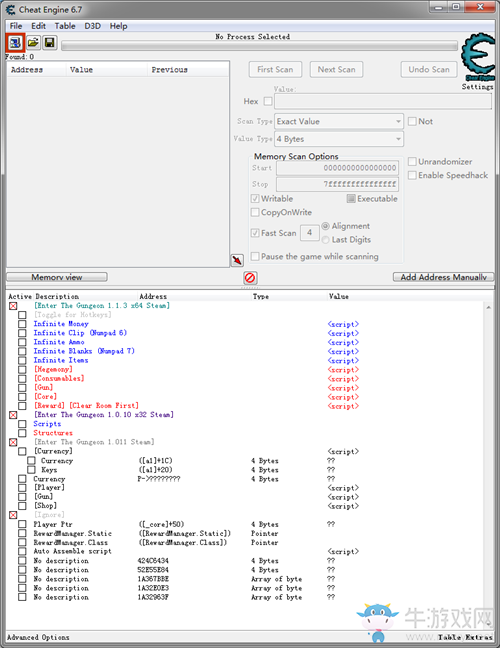Screen dimensions: 500x648
Task: Open Advanced Options
Action: coord(38,637)
